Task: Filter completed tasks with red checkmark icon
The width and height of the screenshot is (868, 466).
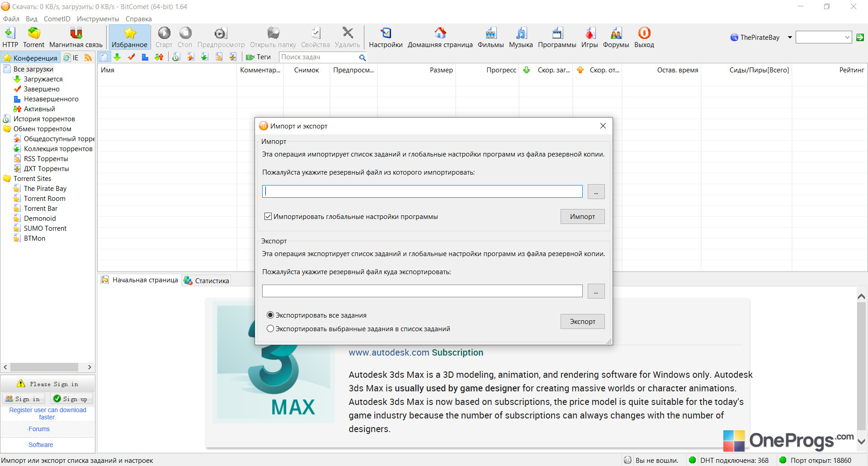Action: 132,57
